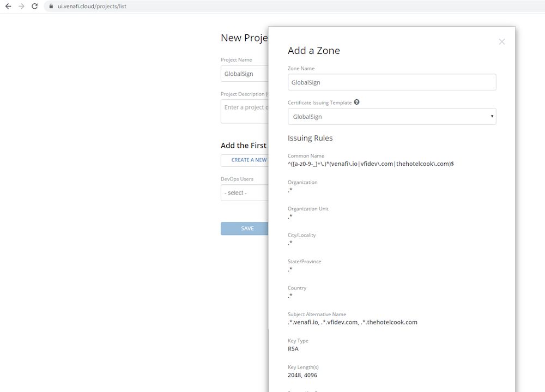This screenshot has height=392, width=545.
Task: Click the Key Length(s) label
Action: coord(303,367)
